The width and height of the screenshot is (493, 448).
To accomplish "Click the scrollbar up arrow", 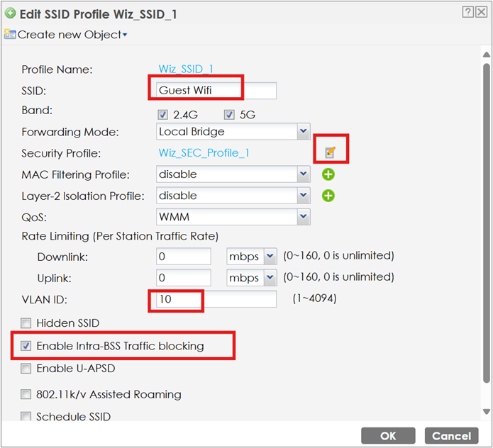I will click(487, 55).
